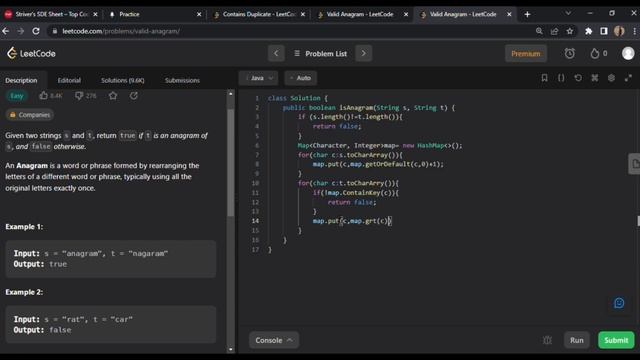Add problem to favorites star
This screenshot has height=360, width=640.
[113, 96]
